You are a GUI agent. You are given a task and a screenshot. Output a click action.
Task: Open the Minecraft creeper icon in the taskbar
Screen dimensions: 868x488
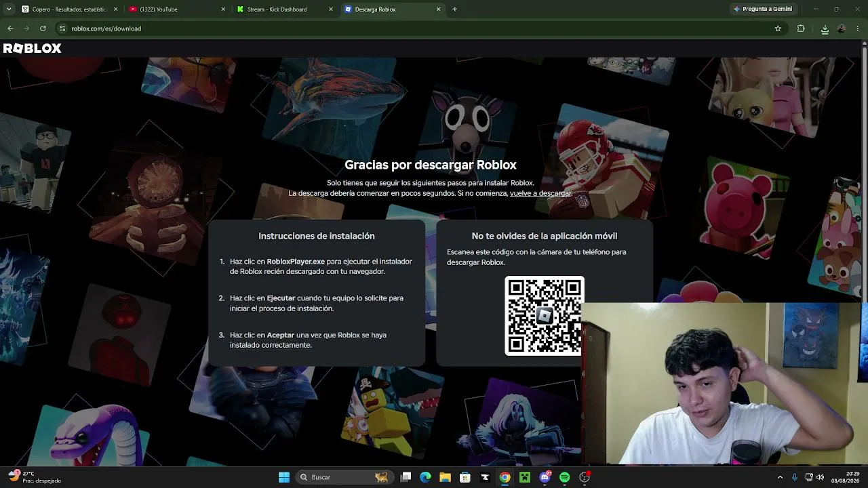coord(525,477)
